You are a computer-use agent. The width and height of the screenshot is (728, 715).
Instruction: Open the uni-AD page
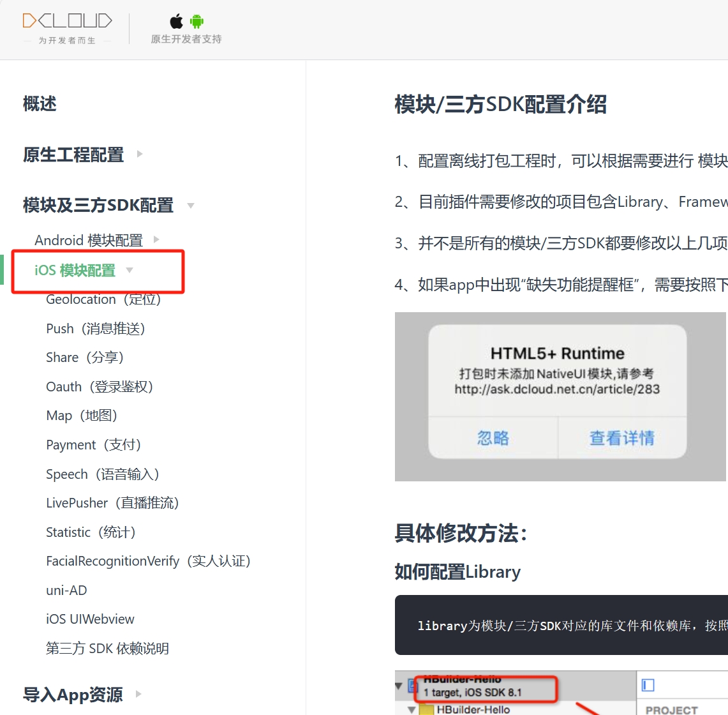[x=66, y=591]
